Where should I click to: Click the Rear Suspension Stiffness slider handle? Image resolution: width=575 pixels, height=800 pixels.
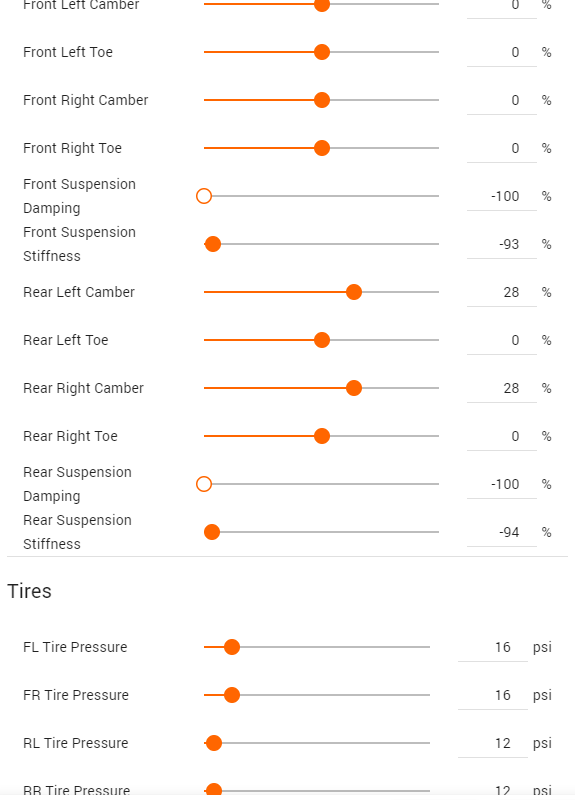click(212, 532)
